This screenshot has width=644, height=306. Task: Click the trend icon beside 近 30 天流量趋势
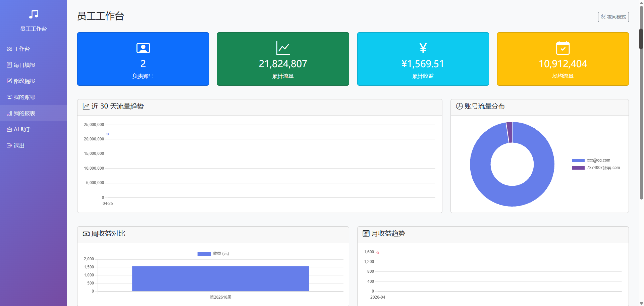tap(86, 106)
